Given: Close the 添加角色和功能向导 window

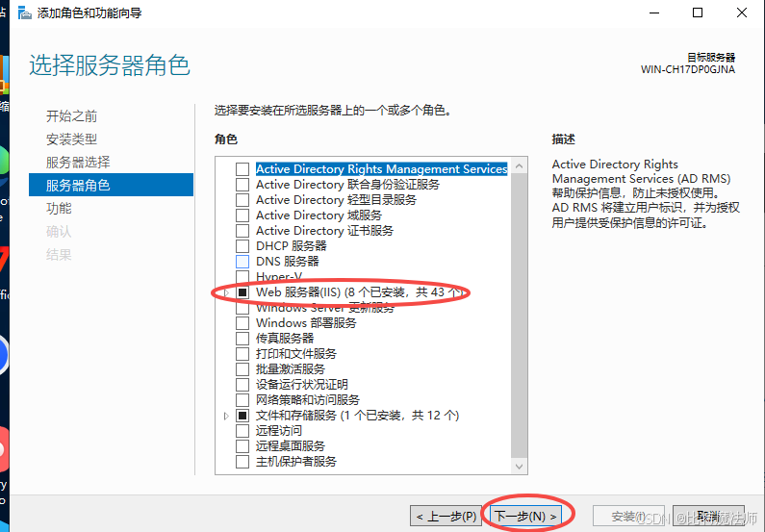Looking at the screenshot, I should point(742,13).
